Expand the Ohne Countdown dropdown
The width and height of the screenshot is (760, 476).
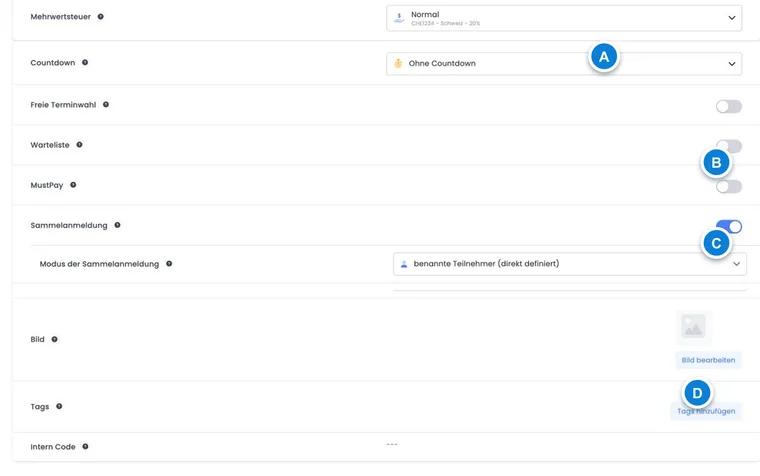pos(564,63)
